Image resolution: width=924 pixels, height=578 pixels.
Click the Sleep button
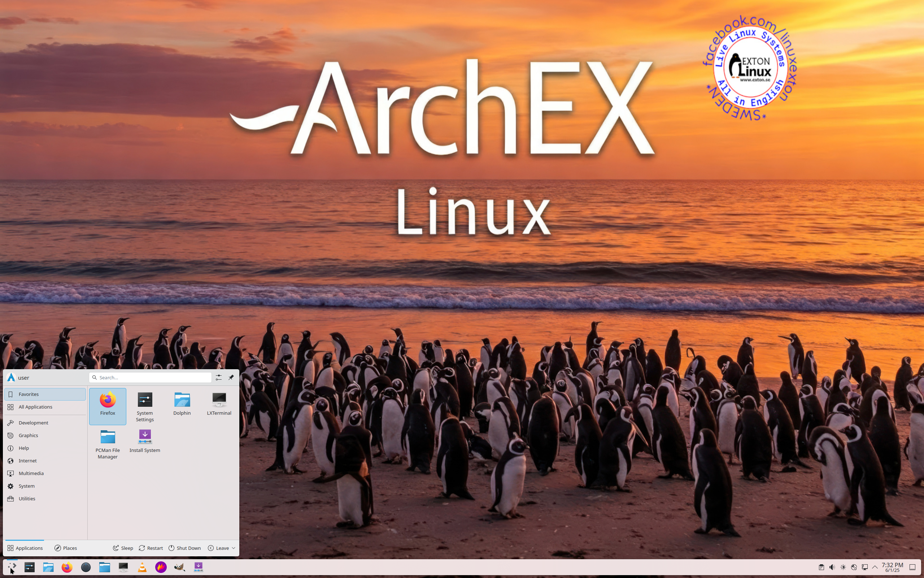pyautogui.click(x=123, y=548)
